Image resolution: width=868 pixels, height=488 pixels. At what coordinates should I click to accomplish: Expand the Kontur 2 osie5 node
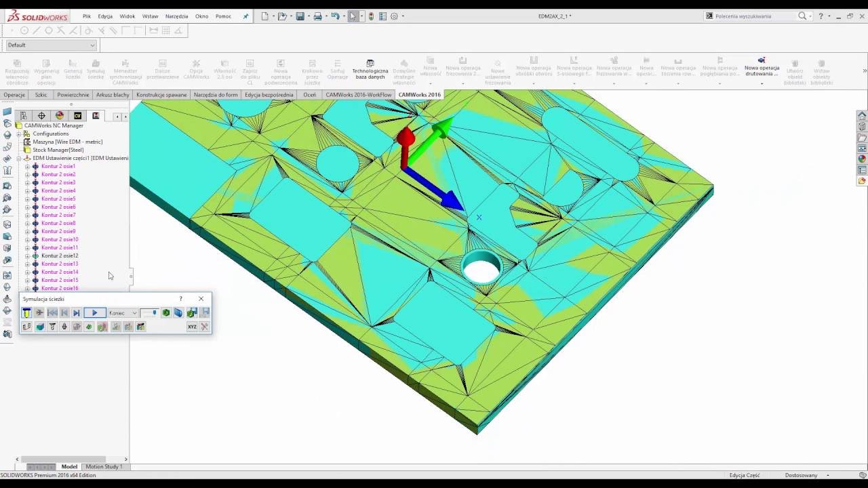pos(27,199)
